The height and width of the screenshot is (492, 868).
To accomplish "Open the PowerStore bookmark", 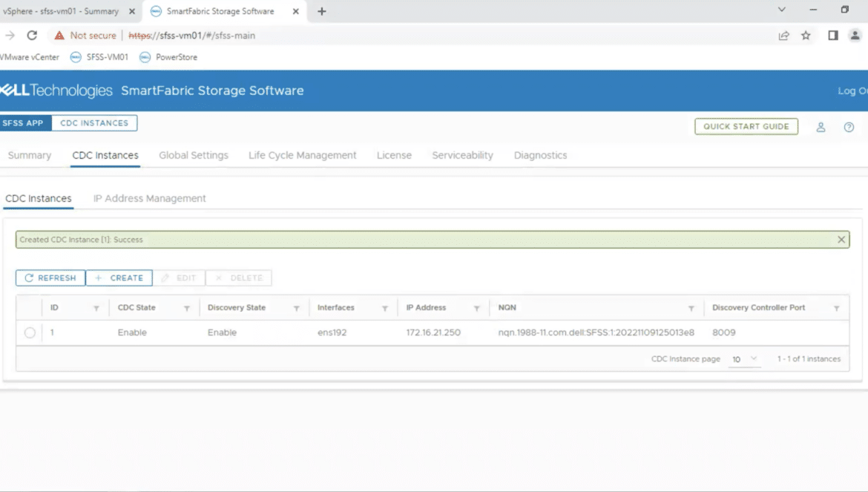I will point(168,57).
